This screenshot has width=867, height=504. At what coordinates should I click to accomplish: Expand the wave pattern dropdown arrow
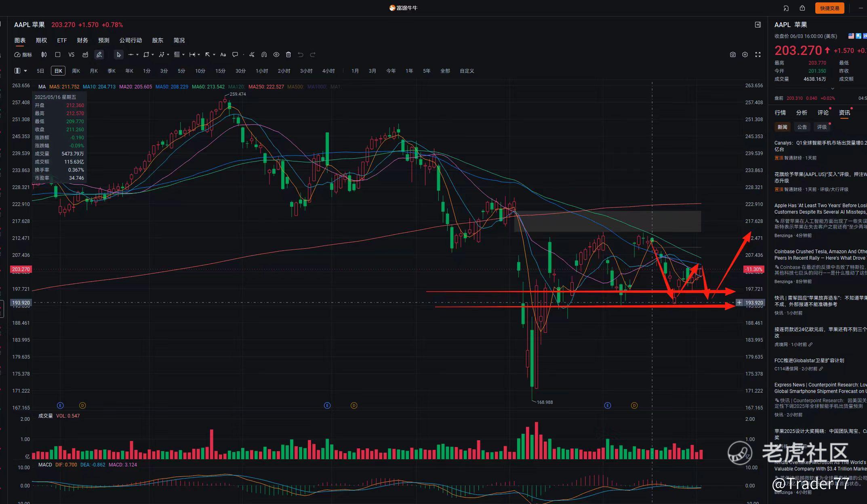point(168,55)
